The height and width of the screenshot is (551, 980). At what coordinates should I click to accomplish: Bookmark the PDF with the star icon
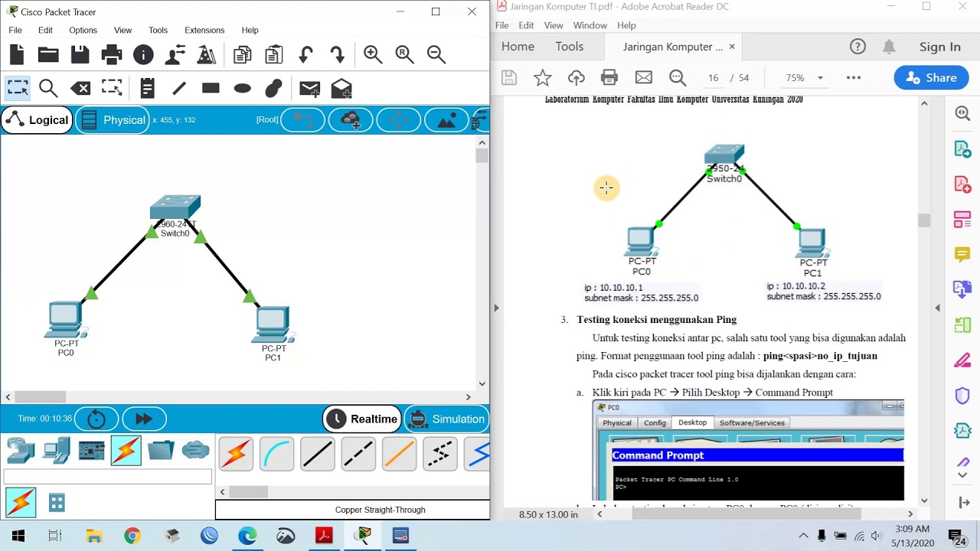[542, 77]
